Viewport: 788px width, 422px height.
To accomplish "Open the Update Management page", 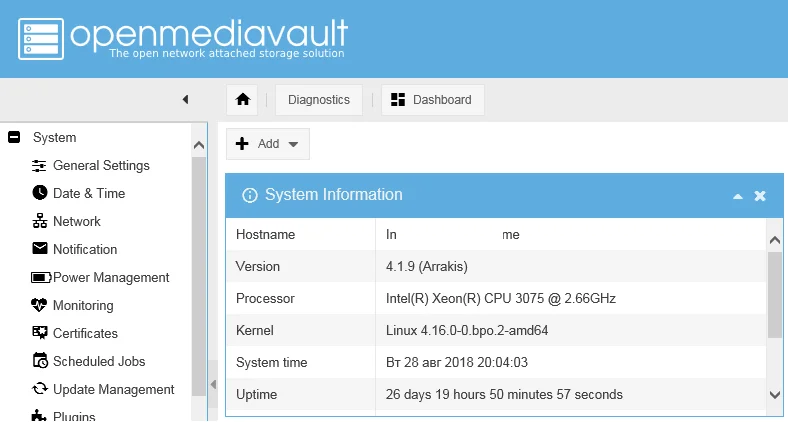I will [x=114, y=389].
